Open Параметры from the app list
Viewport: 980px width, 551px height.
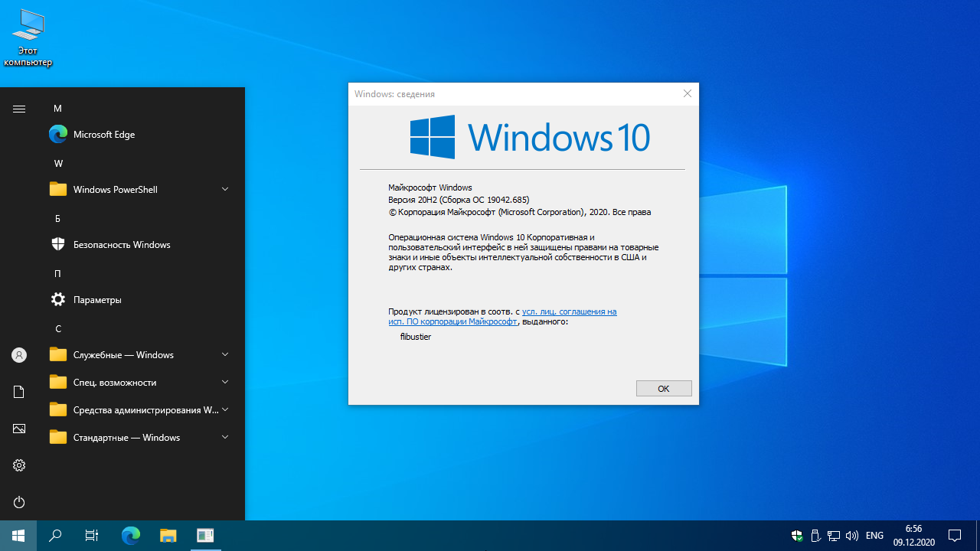(97, 300)
